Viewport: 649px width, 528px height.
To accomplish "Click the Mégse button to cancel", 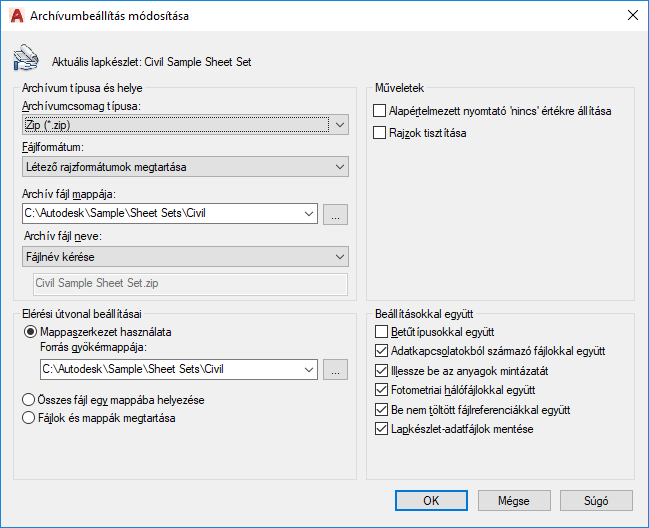I will 513,500.
